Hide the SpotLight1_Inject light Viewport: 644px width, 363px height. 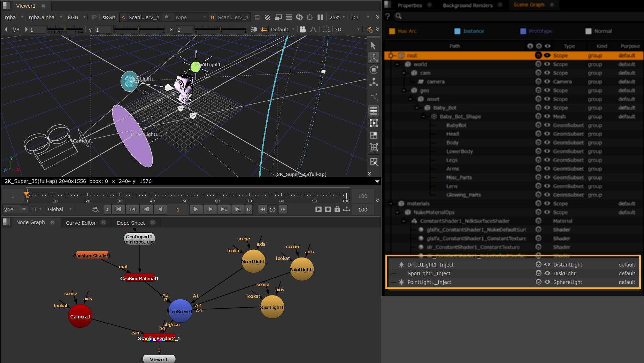tap(547, 273)
